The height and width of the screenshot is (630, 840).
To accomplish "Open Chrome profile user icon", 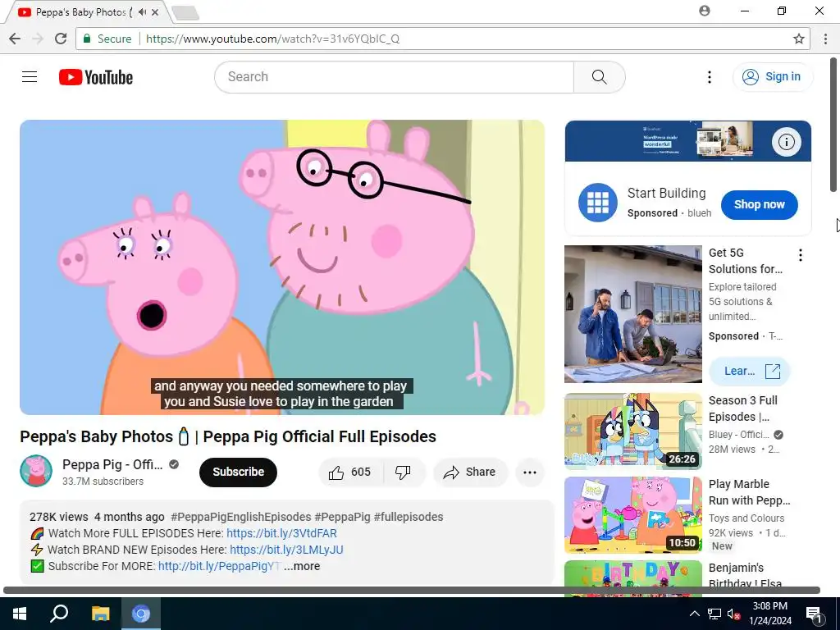I will coord(705,11).
